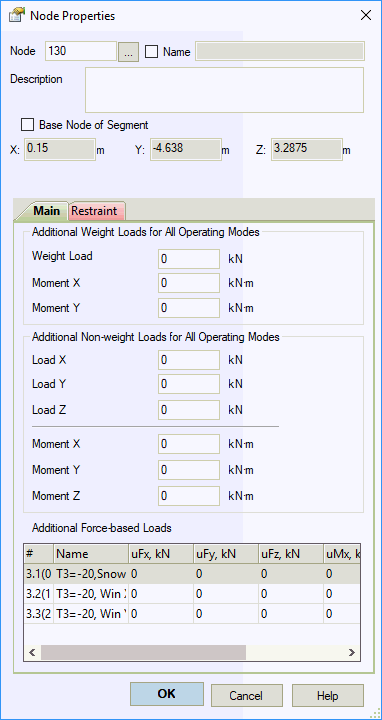
Task: Click the Node Properties window icon
Action: [17, 15]
